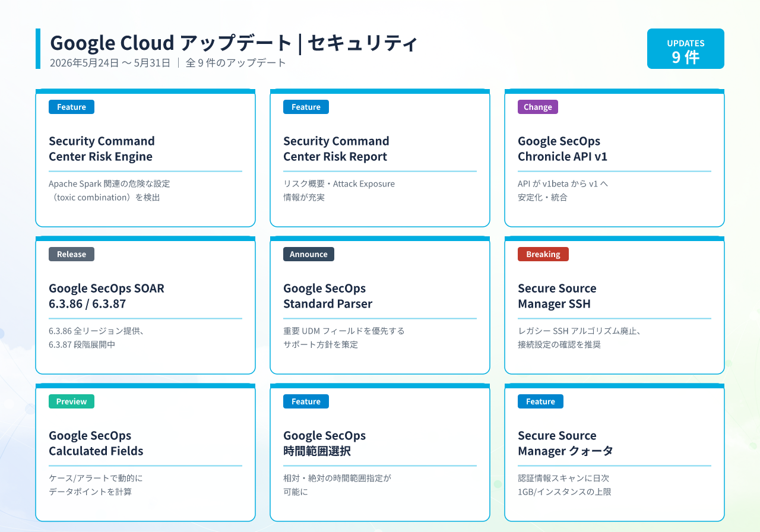Click 相対・絶対の時間範囲指定 description
760x532 pixels.
(337, 485)
